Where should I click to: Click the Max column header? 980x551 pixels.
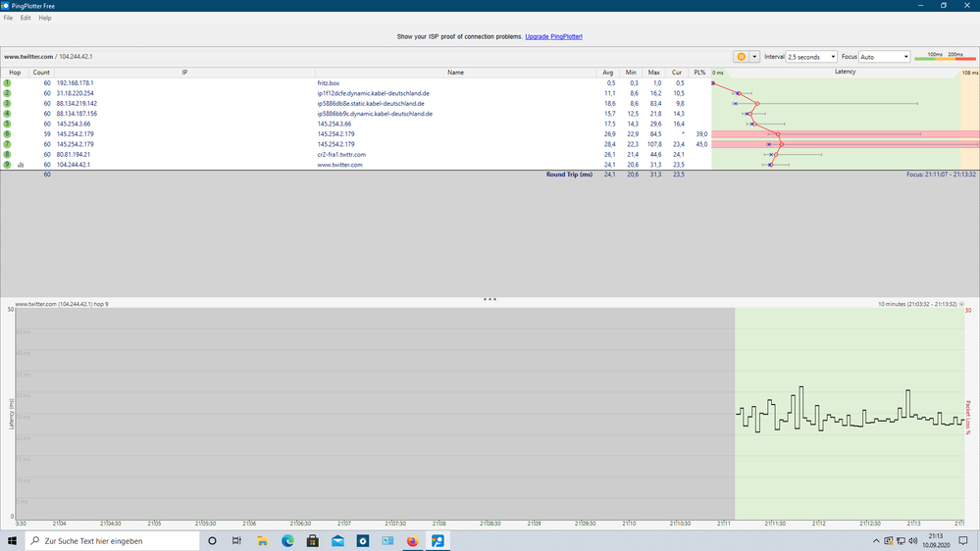point(653,73)
